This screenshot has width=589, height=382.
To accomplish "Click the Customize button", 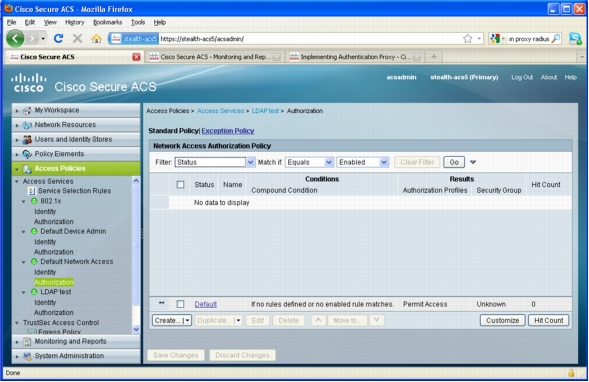I will 502,320.
